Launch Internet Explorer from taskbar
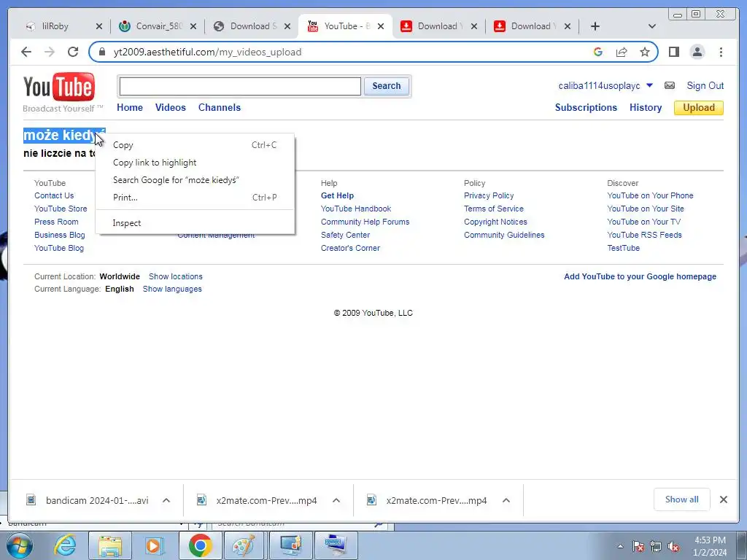Screen dimensions: 747x560 click(65, 545)
